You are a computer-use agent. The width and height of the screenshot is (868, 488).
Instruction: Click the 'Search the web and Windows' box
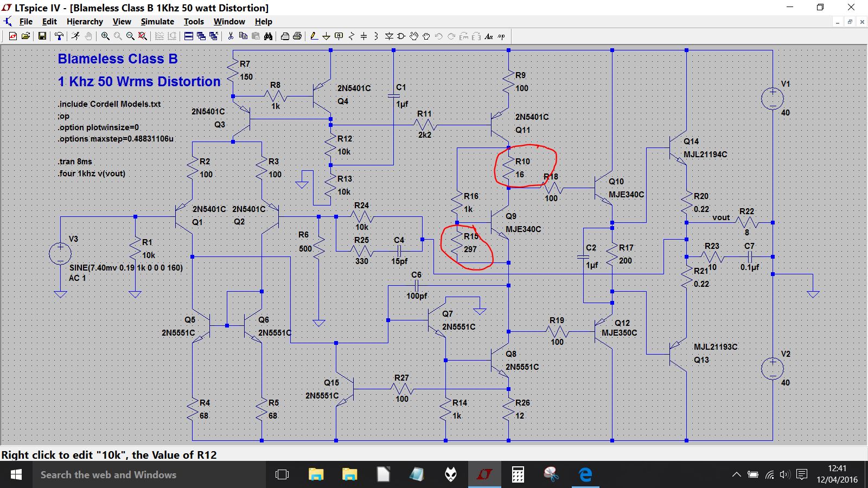click(150, 474)
